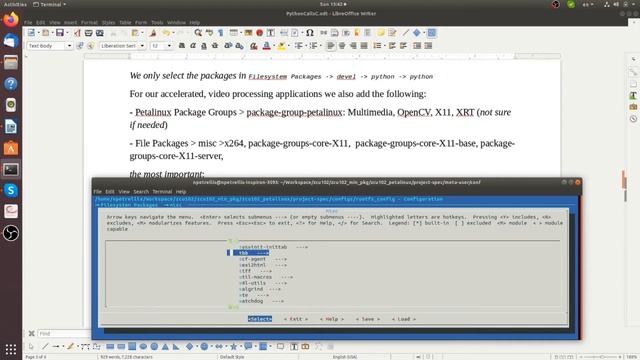Viewport: 640px width, 360px height.
Task: Open Writer's Tools menu
Action: 157,22
